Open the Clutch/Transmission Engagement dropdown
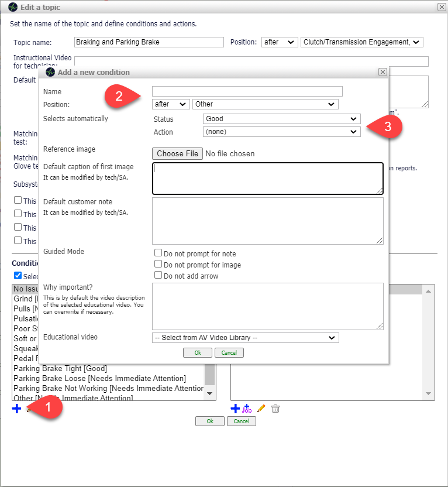This screenshot has height=487, width=448. [x=362, y=42]
